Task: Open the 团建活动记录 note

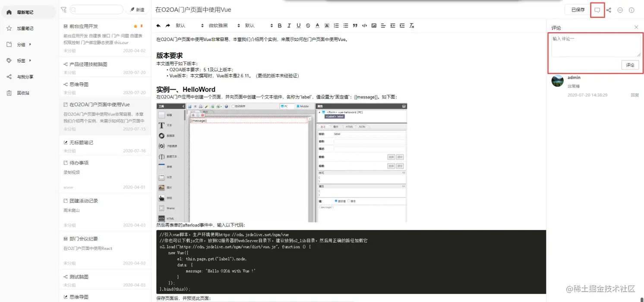Action: [x=105, y=213]
